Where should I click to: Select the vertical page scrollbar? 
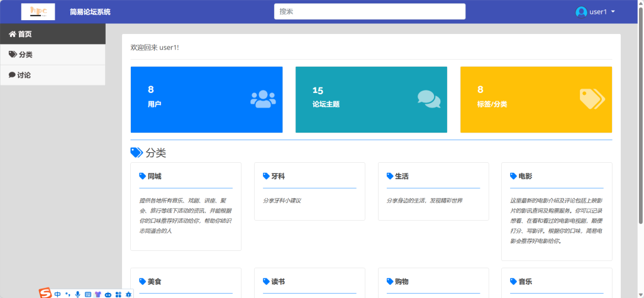point(641,116)
